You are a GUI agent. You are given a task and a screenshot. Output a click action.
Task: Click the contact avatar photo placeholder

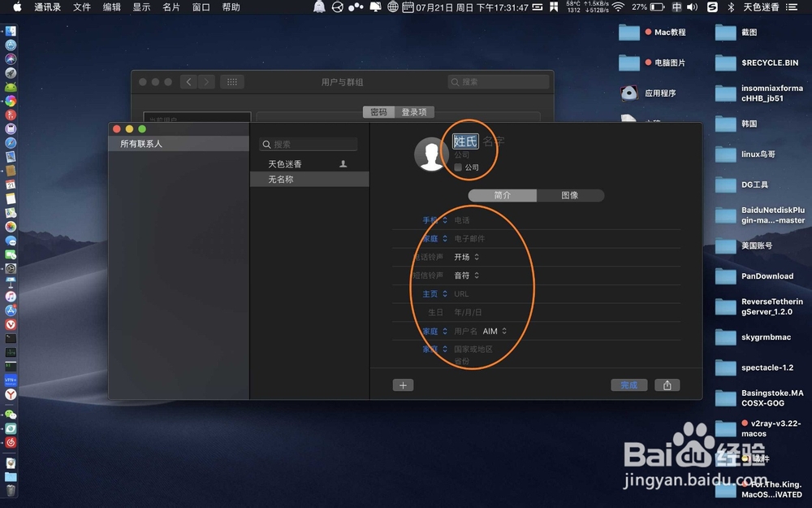431,154
